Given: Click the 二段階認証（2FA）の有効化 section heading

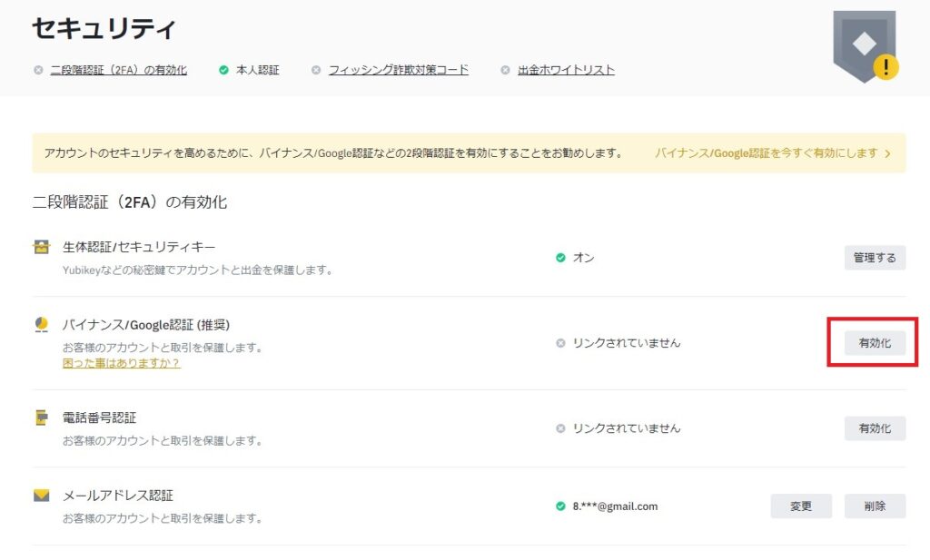Looking at the screenshot, I should tap(129, 202).
